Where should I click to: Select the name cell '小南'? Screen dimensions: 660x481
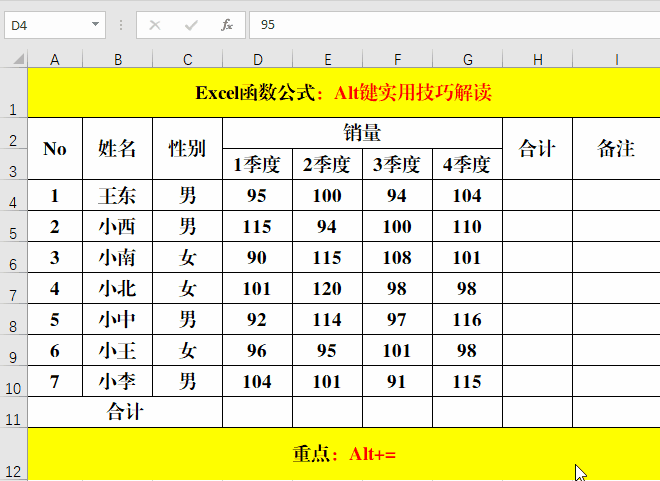point(117,257)
